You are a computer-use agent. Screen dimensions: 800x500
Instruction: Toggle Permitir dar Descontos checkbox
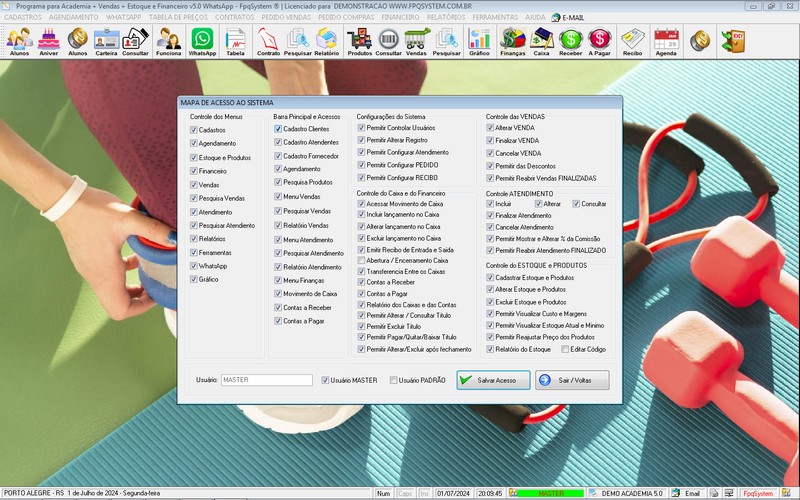click(x=490, y=166)
